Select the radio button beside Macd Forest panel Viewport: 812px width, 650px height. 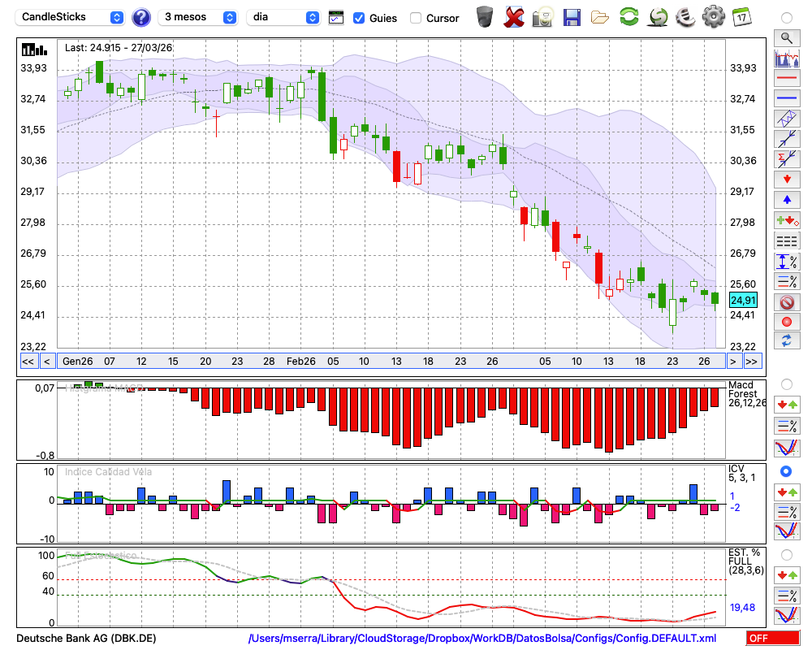786,383
